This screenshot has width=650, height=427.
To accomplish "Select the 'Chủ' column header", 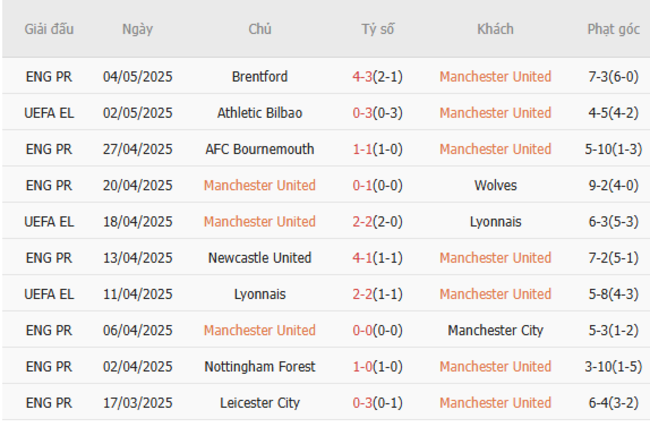I will [x=259, y=29].
